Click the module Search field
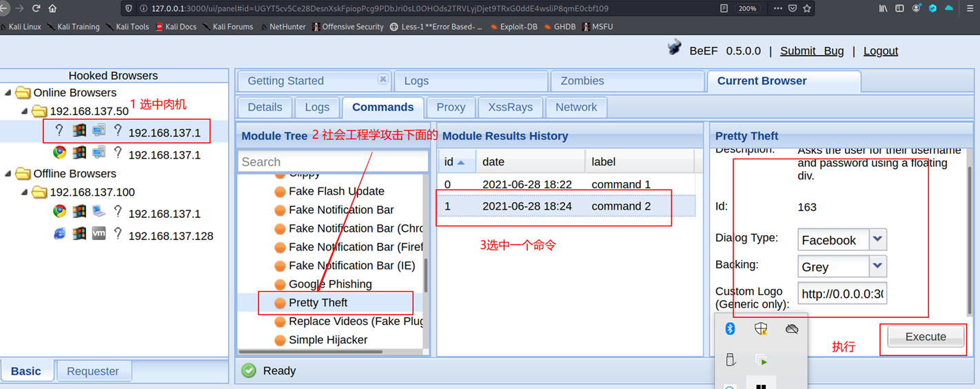Screen dimensions: 980x389 333,162
